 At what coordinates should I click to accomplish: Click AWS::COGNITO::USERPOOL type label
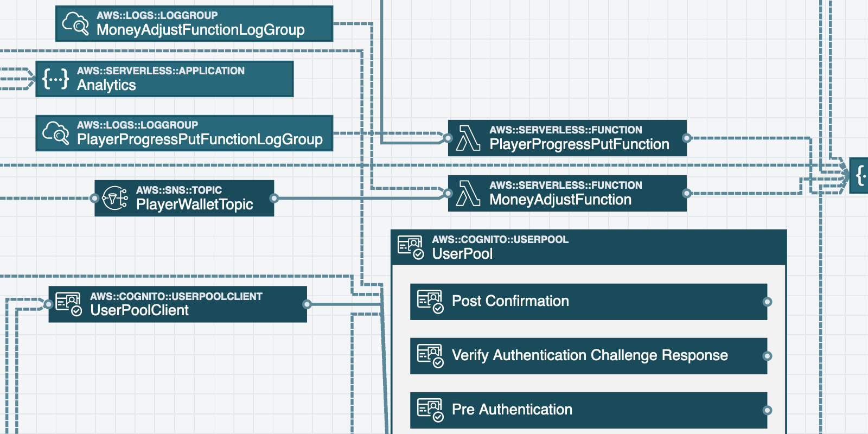tap(500, 239)
